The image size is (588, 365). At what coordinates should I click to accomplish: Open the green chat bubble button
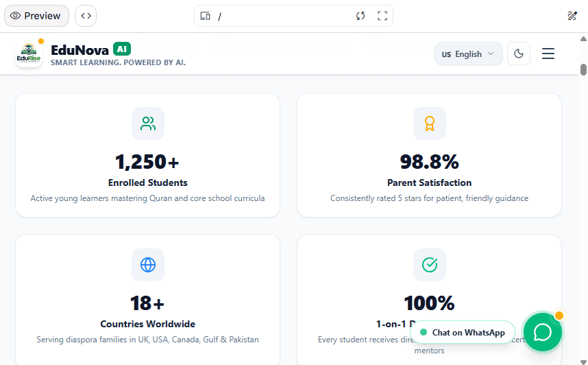point(543,332)
